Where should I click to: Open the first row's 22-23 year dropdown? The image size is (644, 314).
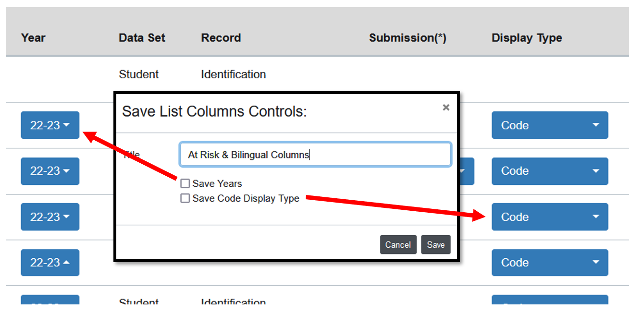click(50, 125)
